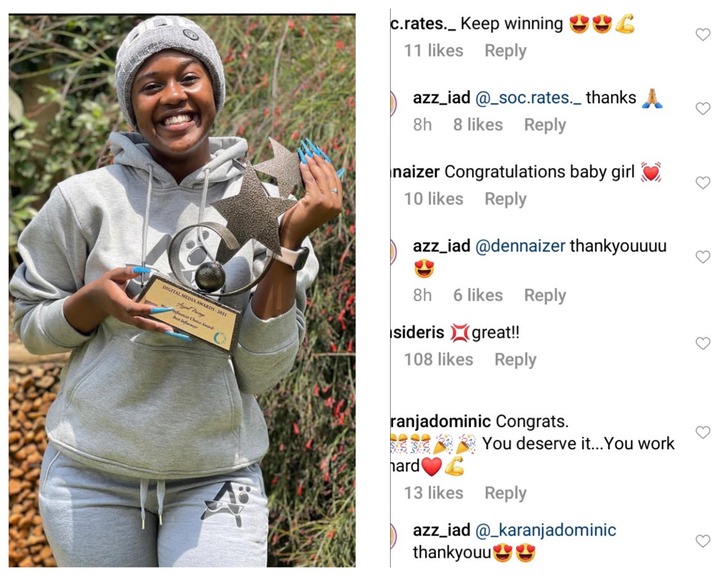720x576 pixels.
Task: Like the 'Keep winning' comment heart
Action: pos(703,34)
